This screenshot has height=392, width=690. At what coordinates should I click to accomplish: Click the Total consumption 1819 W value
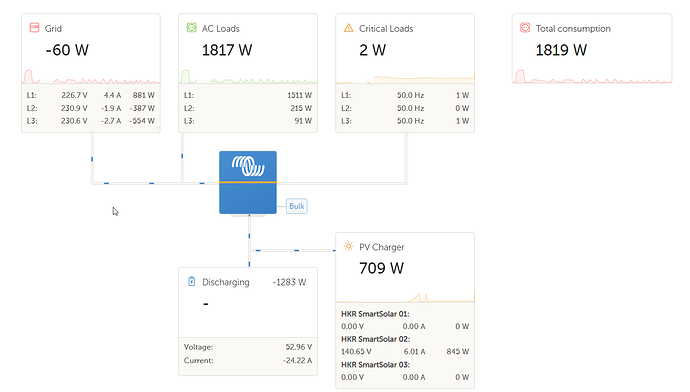click(x=561, y=50)
